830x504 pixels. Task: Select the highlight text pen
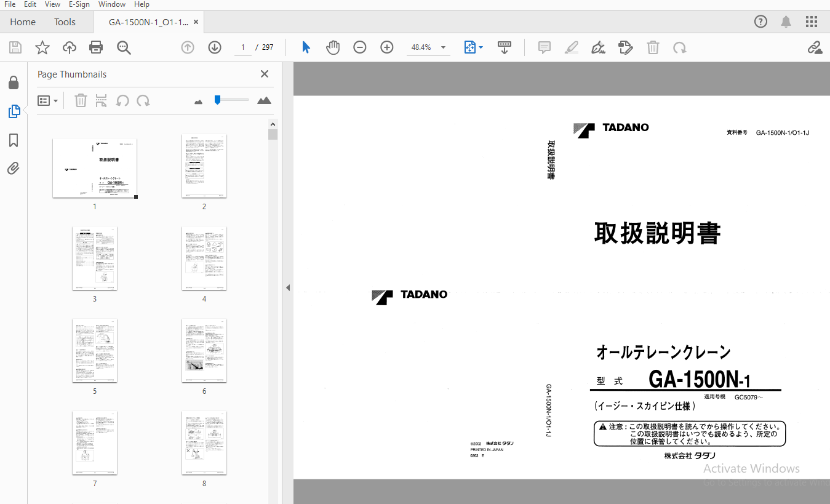[x=572, y=47]
